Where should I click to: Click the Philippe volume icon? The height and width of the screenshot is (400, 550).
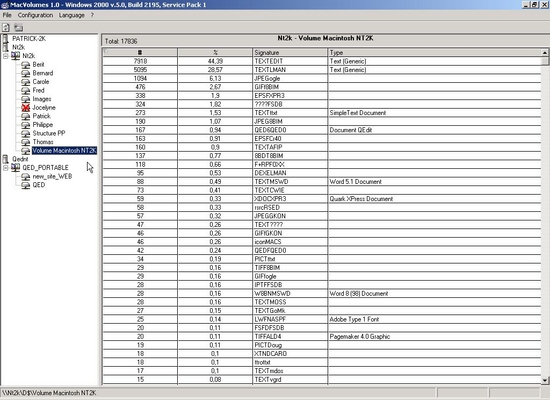(x=25, y=125)
